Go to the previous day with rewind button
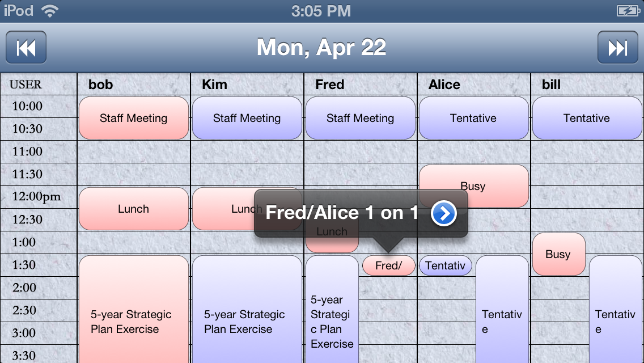The image size is (644, 363). 26,48
